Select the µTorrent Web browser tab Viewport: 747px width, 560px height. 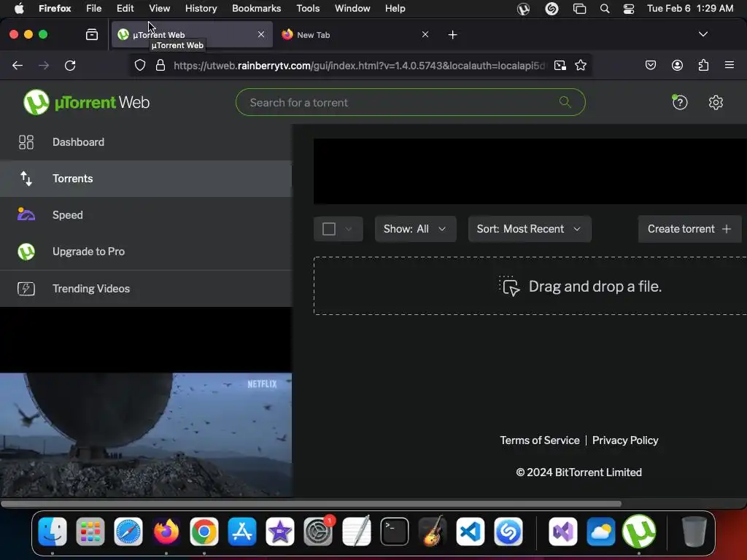192,35
